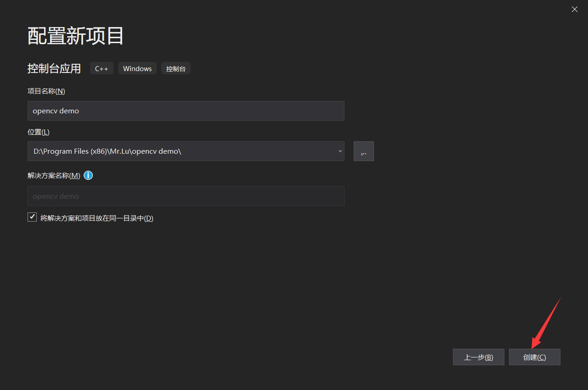Screen dimensions: 588x390
Task: Click the 项目名称(N) label
Action: tap(46, 91)
